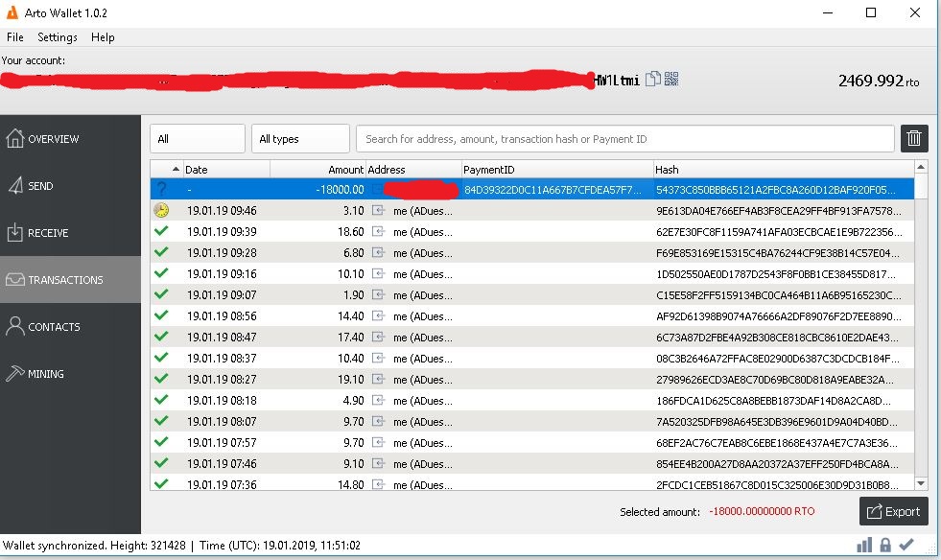Click the synchronized checkmark status icon
This screenshot has height=560, width=941.
[x=906, y=545]
